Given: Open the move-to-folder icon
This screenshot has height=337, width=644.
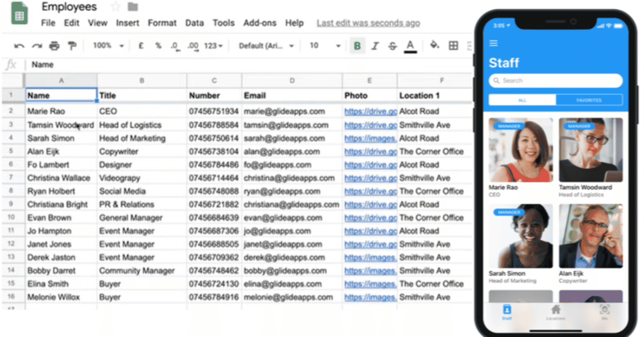Looking at the screenshot, I should [x=133, y=7].
